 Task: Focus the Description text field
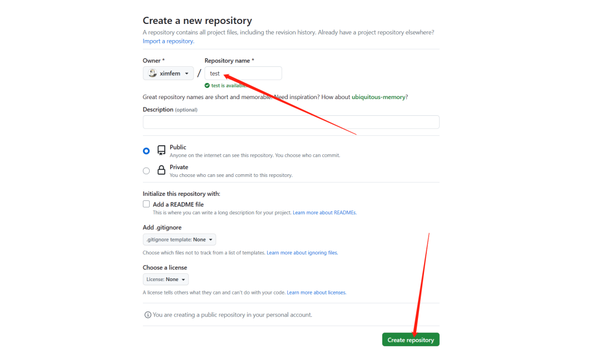291,122
